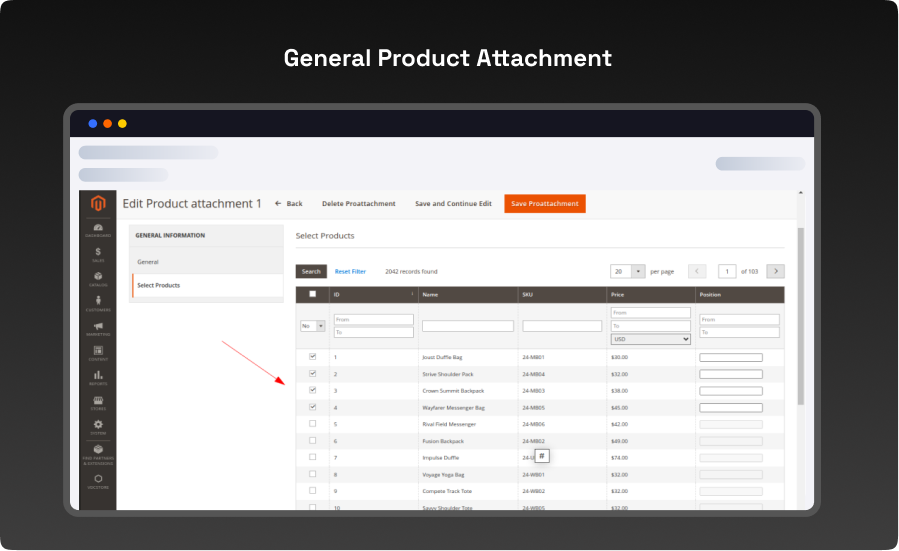Click the Name filter input field

tap(467, 326)
